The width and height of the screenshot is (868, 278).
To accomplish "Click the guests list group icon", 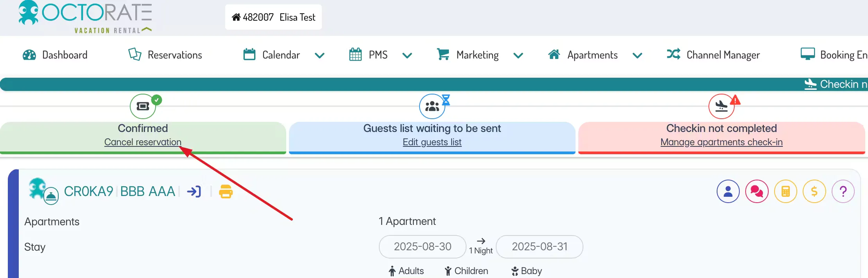I will (x=432, y=106).
